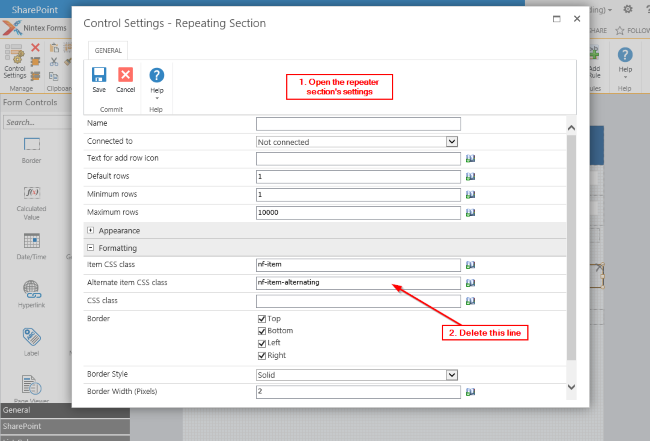Click the Maximum rows field showing 10000
Screen dimensions: 650x441
click(x=358, y=213)
